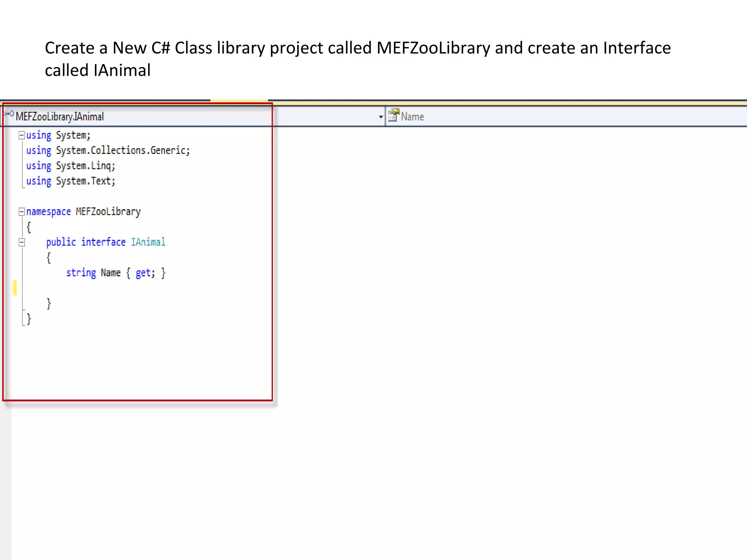Click the IAnimal identifier in code
747x560 pixels.
tap(148, 242)
